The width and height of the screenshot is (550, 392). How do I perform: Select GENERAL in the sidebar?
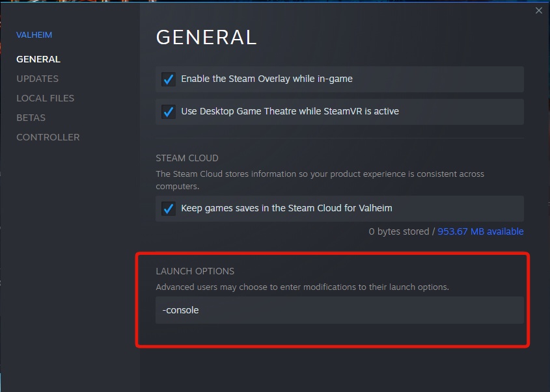pos(38,59)
